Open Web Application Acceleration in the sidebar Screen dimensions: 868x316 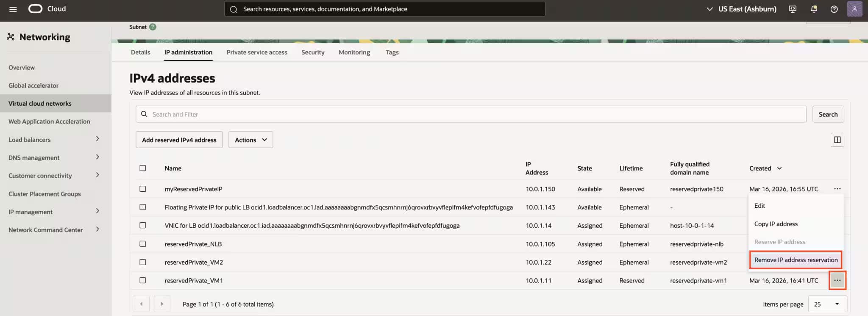pyautogui.click(x=49, y=121)
